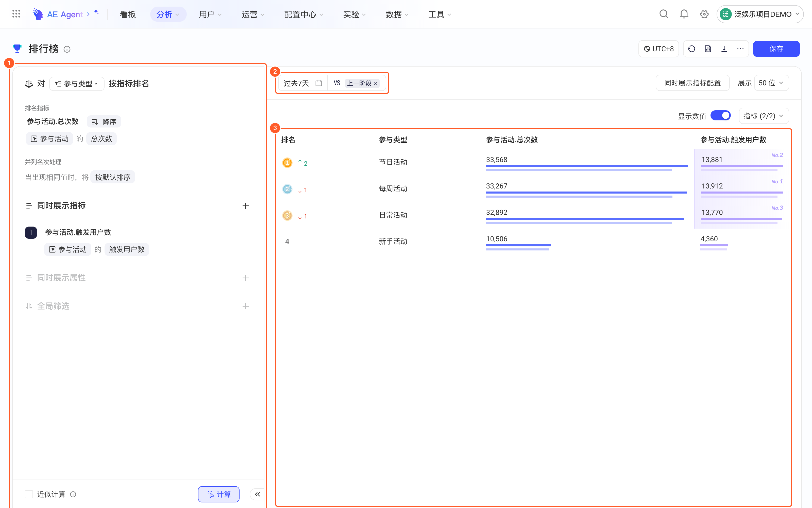Image resolution: width=812 pixels, height=508 pixels.
Task: Click the info icon beside 近似计算
Action: click(73, 494)
